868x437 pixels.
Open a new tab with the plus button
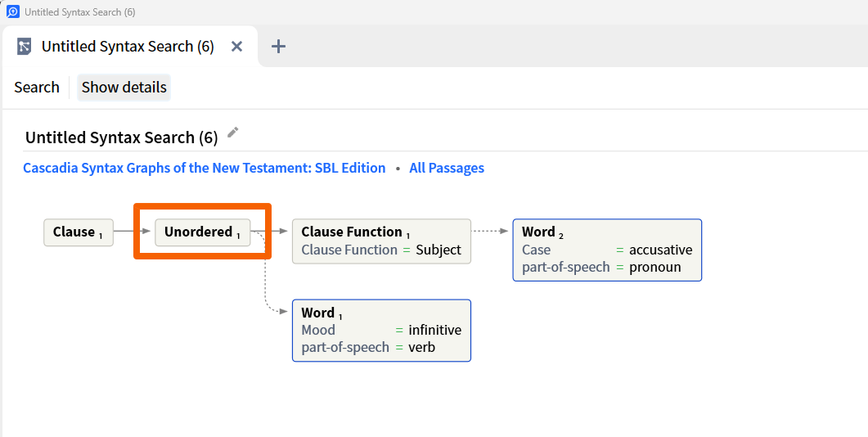point(278,47)
